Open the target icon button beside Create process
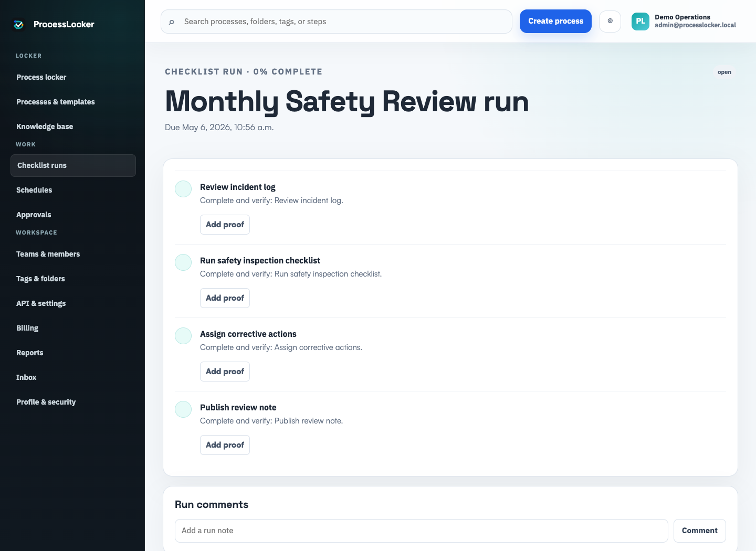This screenshot has height=551, width=756. 610,22
